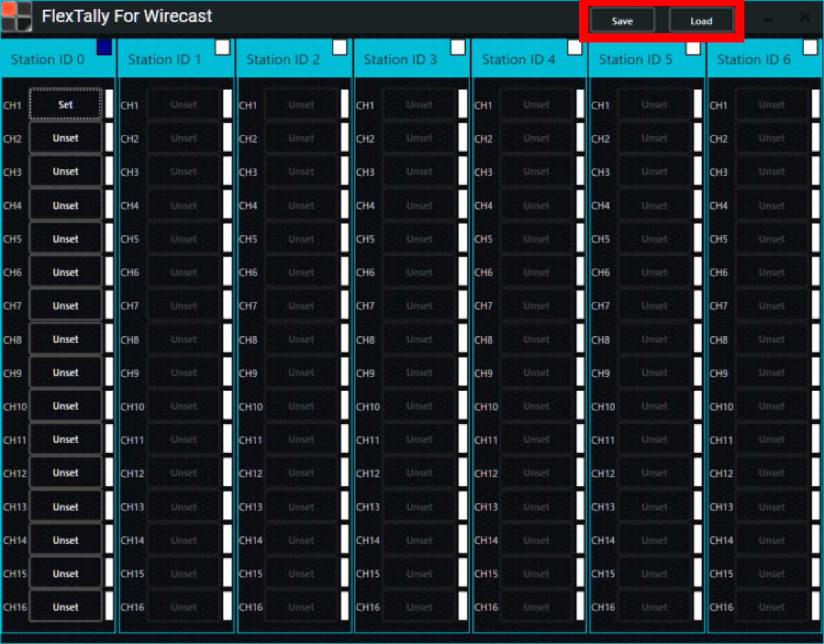
Task: Click the Save button
Action: [621, 20]
